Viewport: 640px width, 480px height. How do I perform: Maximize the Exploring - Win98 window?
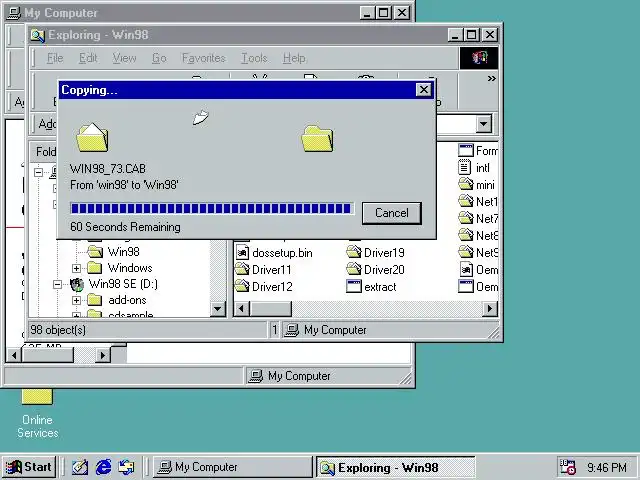coord(471,35)
